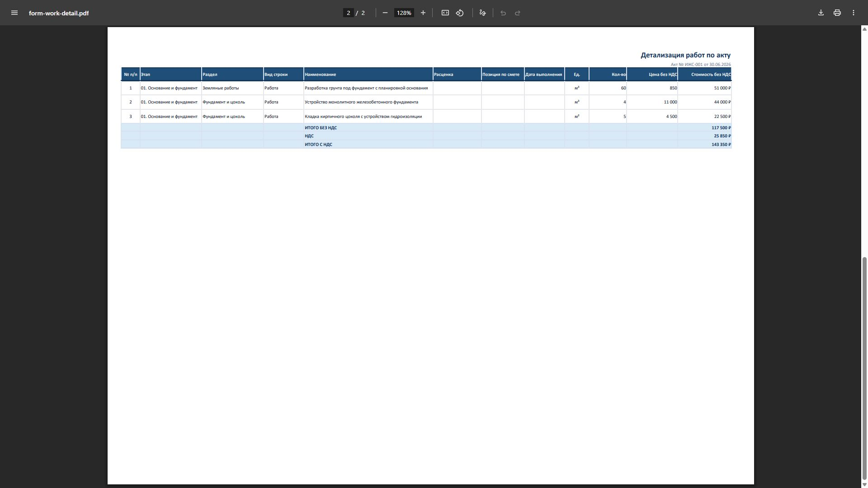The width and height of the screenshot is (868, 488).
Task: Zoom in with the plus icon
Action: point(423,13)
